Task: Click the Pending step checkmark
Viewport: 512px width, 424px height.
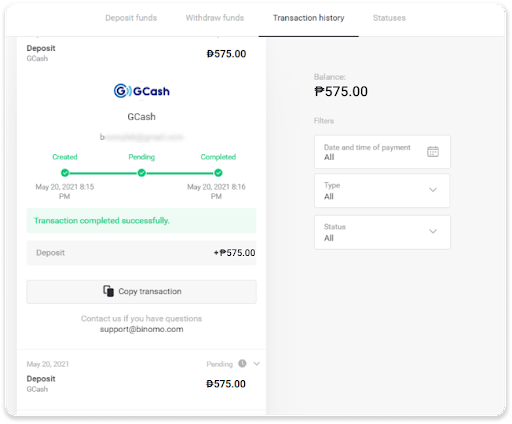Action: (142, 173)
